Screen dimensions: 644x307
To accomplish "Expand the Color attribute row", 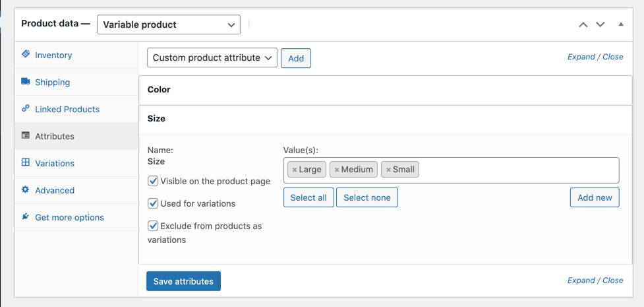I will (385, 90).
